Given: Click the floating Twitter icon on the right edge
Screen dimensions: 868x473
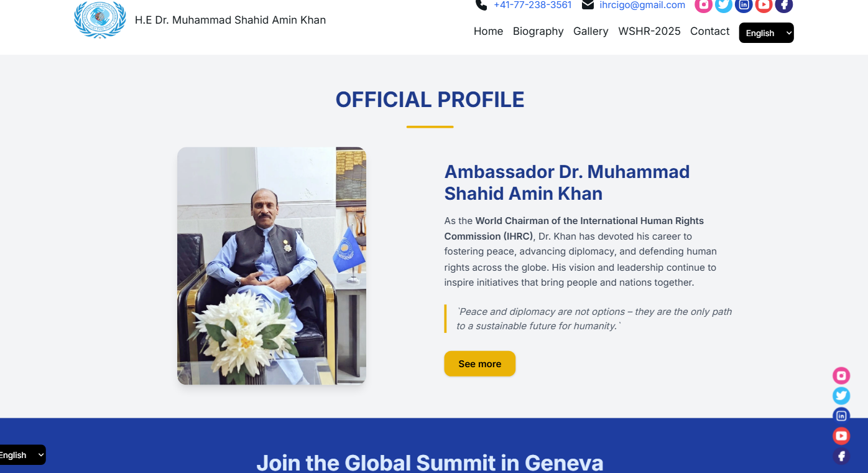Looking at the screenshot, I should pos(841,396).
